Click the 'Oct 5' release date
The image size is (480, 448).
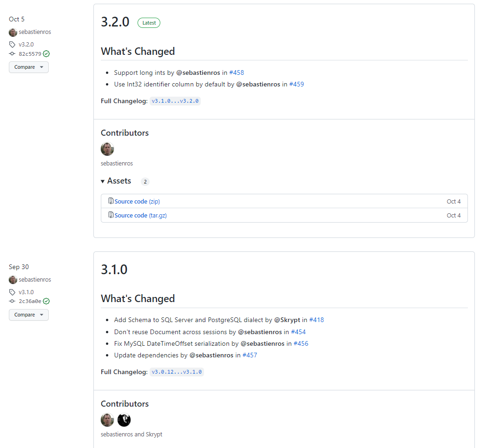click(x=17, y=20)
